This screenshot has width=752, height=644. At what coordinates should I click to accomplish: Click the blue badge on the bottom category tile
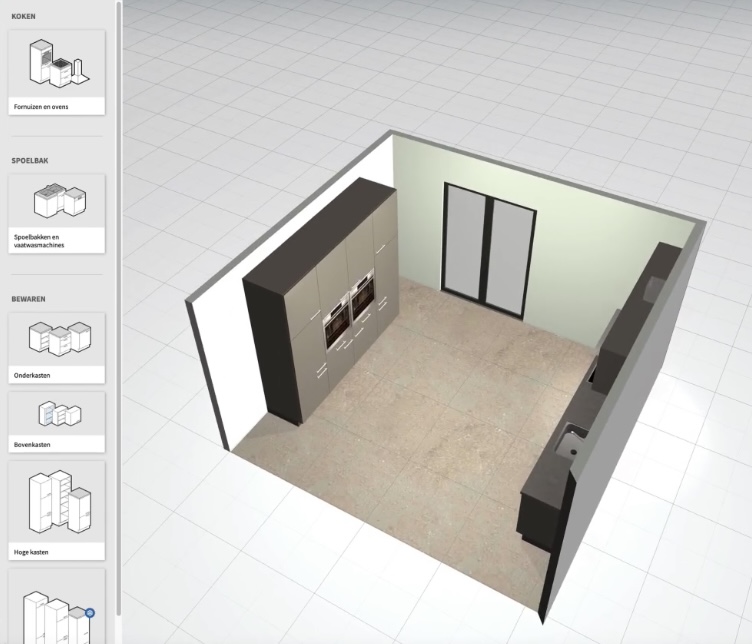pyautogui.click(x=89, y=612)
